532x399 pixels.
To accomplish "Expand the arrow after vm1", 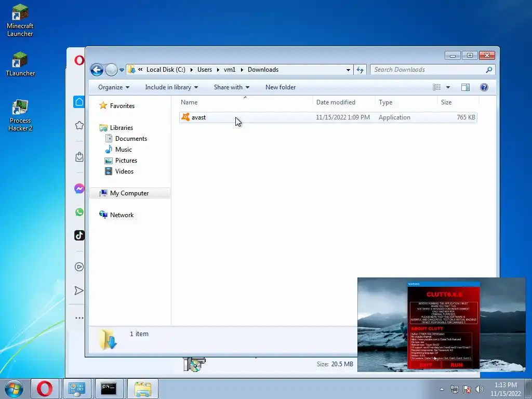I will coord(242,70).
